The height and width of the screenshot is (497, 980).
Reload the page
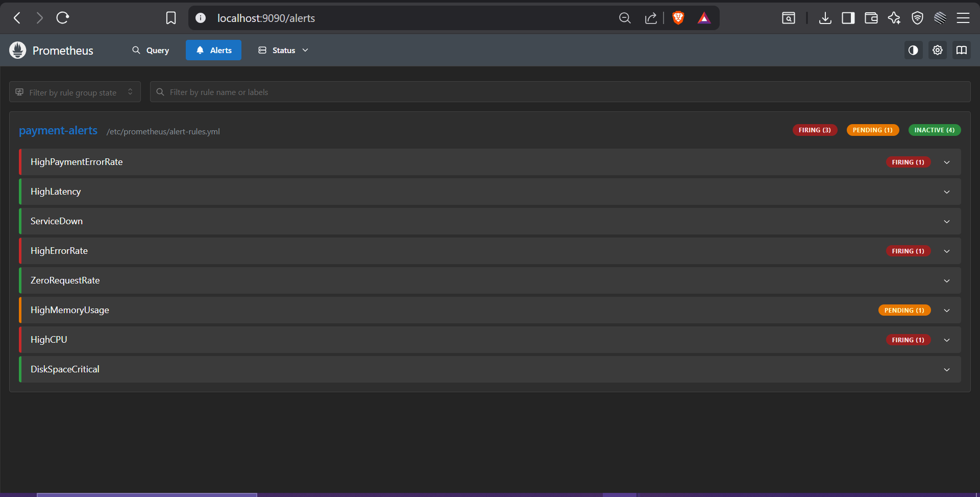point(62,18)
